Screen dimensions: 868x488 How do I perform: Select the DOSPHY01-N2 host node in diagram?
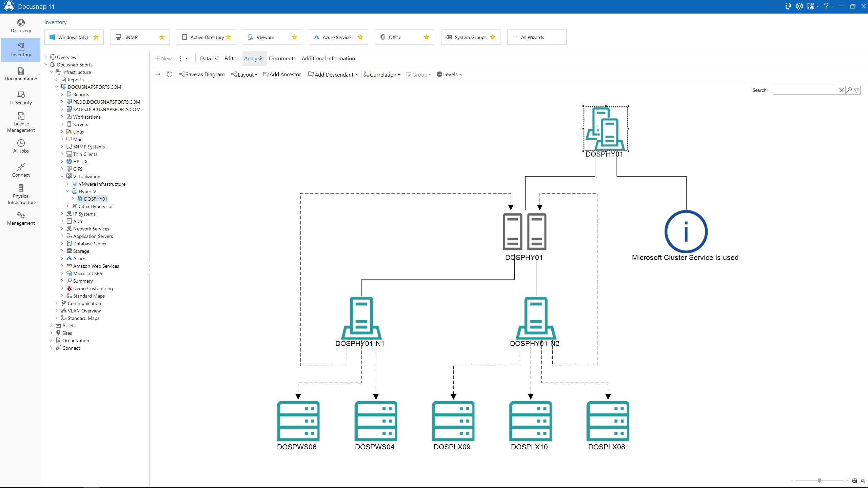click(x=536, y=318)
